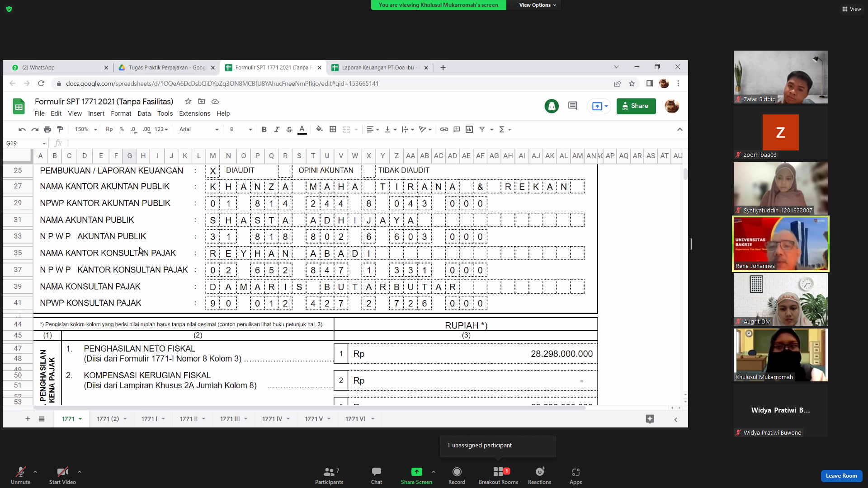
Task: Click the Name box showing G19
Action: click(25, 143)
